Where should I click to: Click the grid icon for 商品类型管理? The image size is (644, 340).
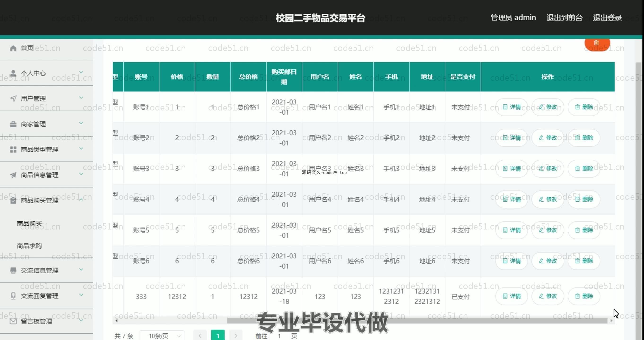pyautogui.click(x=13, y=149)
